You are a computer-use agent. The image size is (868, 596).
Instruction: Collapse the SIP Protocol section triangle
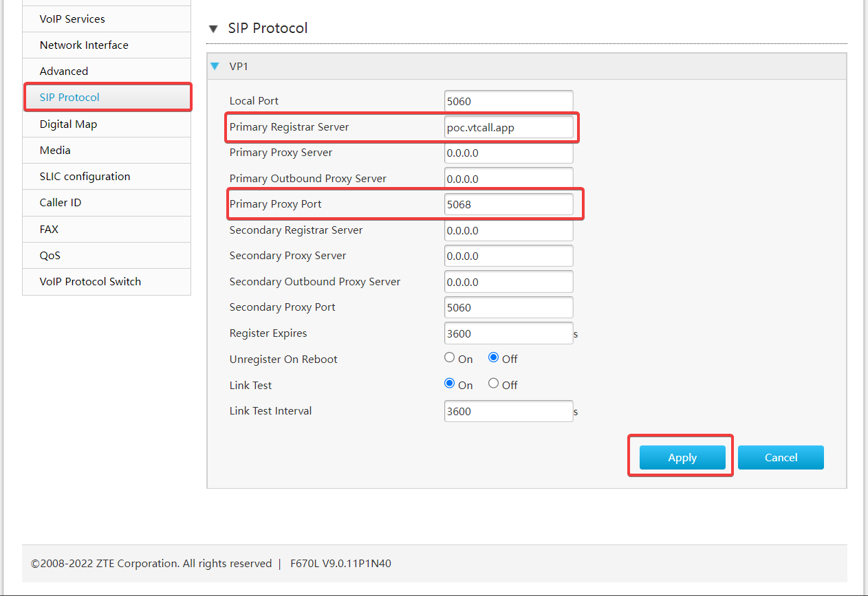point(213,29)
